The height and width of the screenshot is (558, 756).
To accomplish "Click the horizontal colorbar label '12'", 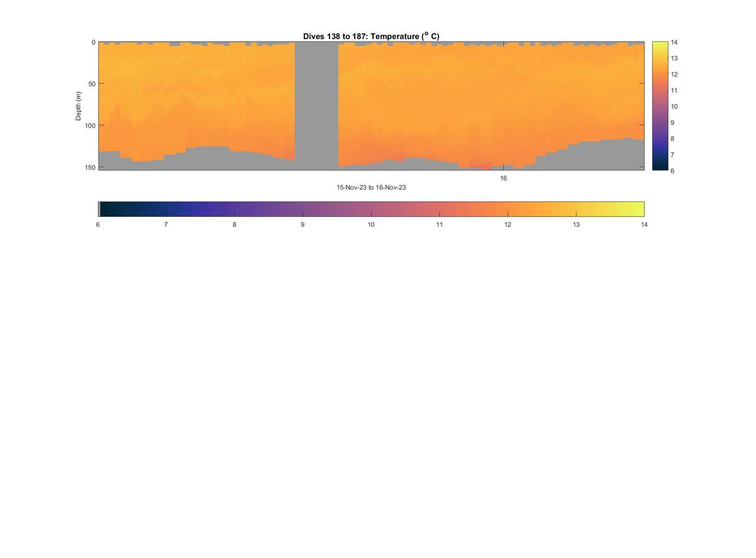I will pos(508,224).
